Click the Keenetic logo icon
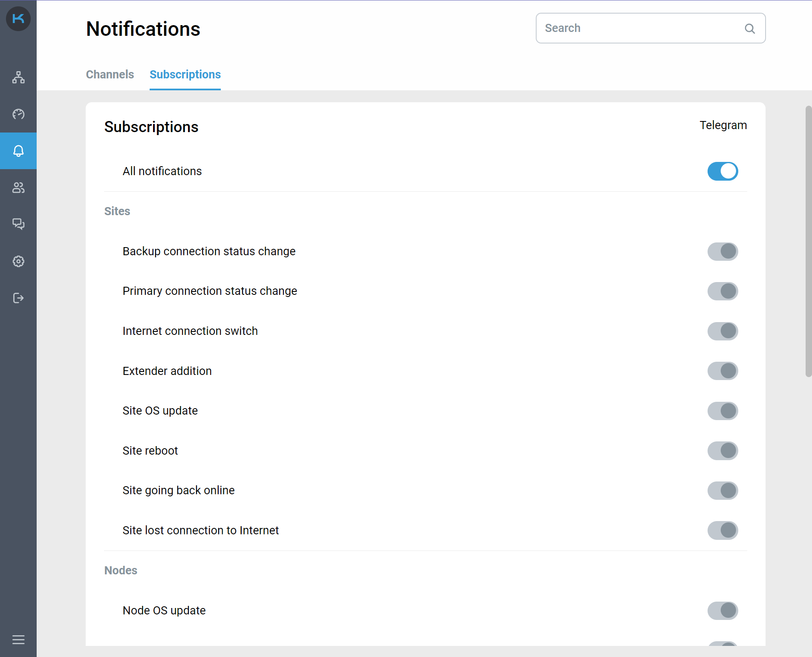This screenshot has height=657, width=812. 18,19
